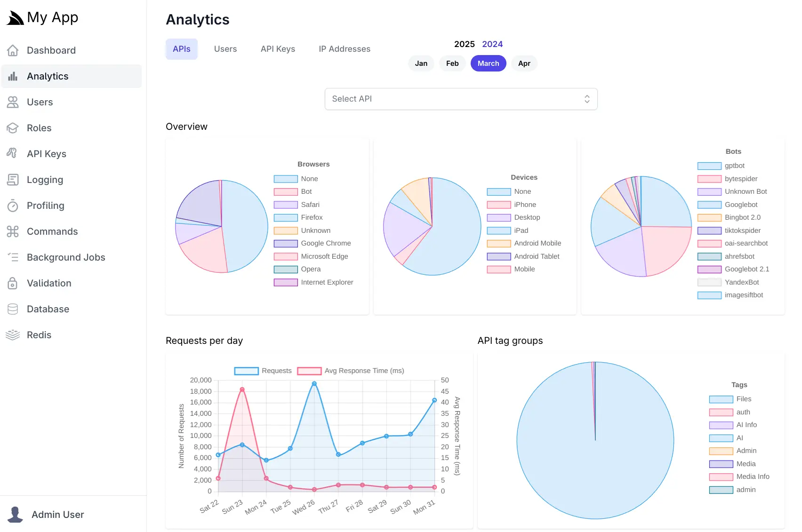The image size is (802, 532).
Task: Click the Redis sidebar icon
Action: 13,334
